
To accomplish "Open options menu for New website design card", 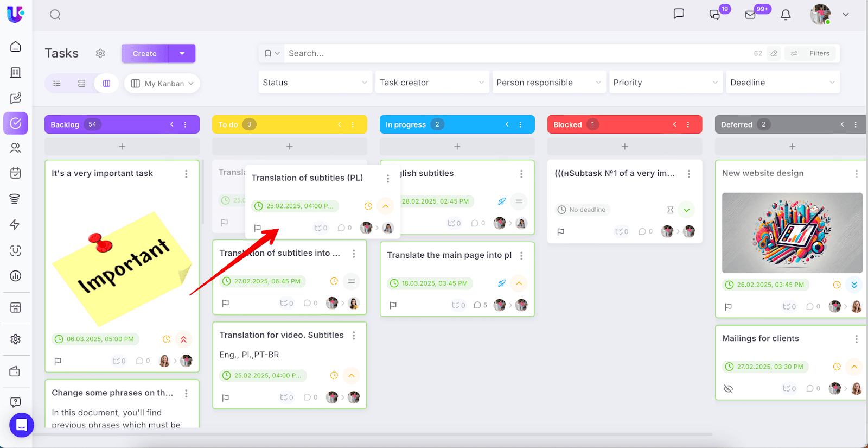I will (856, 174).
